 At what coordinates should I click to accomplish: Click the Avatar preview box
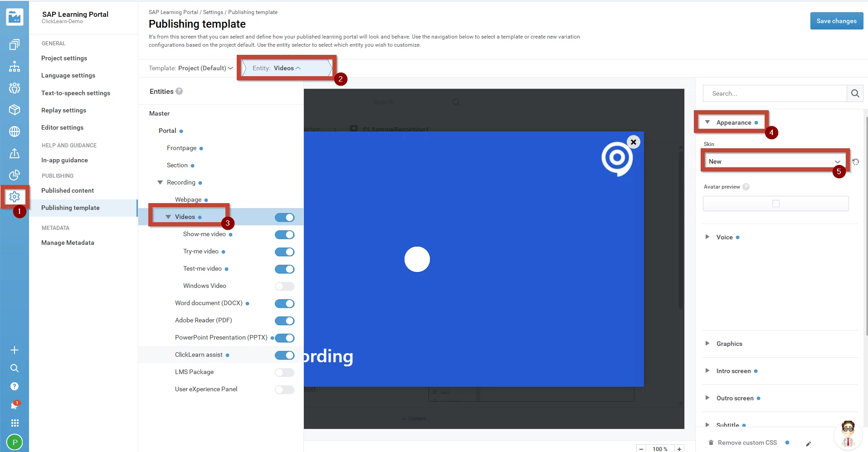click(776, 204)
